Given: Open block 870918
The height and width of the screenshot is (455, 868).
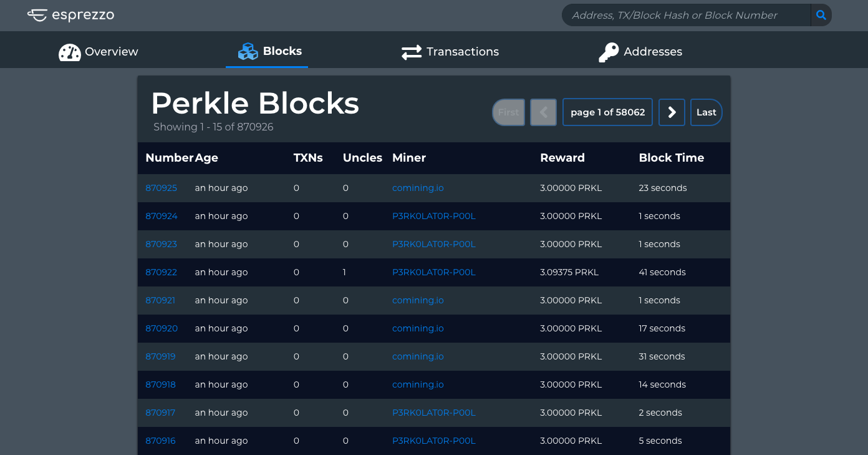Looking at the screenshot, I should click(160, 384).
